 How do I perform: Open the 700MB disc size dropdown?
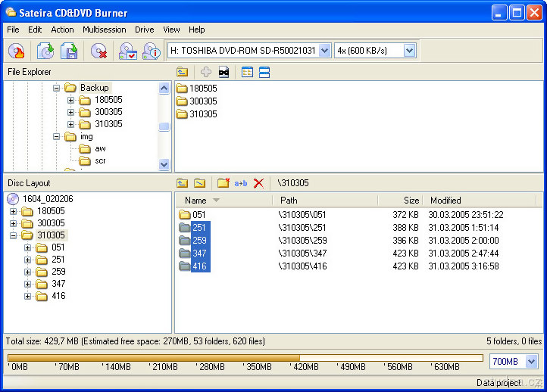(531, 362)
